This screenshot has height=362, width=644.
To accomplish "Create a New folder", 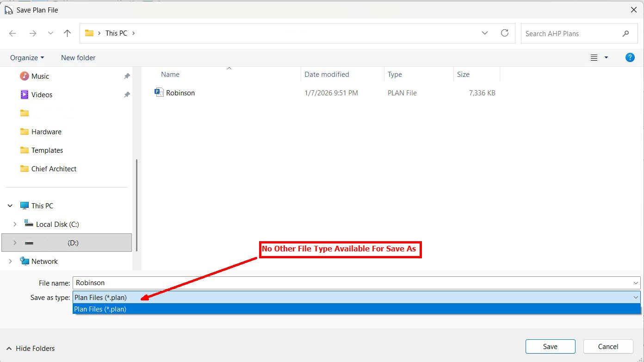I will pos(78,57).
